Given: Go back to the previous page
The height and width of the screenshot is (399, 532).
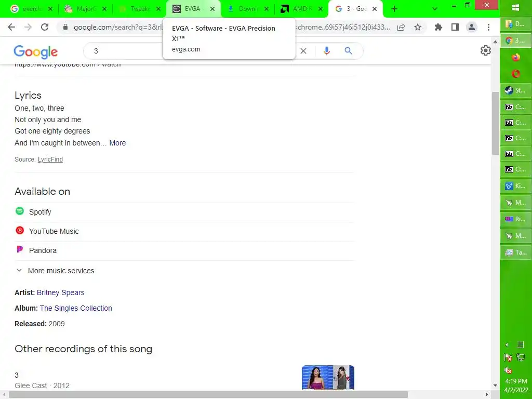Looking at the screenshot, I should coord(11,27).
